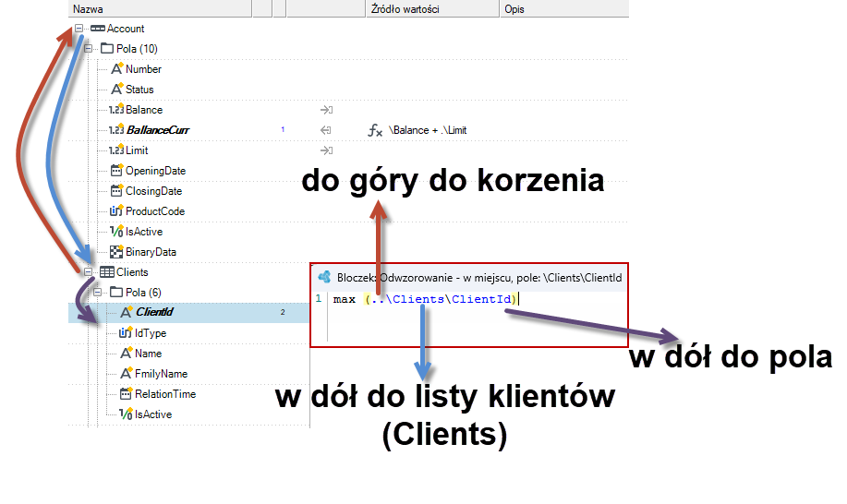Click the fx formula icon for BallanceCurr
Screen dimensions: 847x504
point(375,130)
